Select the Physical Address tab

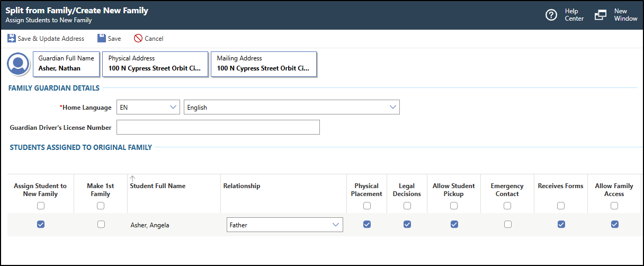(x=155, y=64)
